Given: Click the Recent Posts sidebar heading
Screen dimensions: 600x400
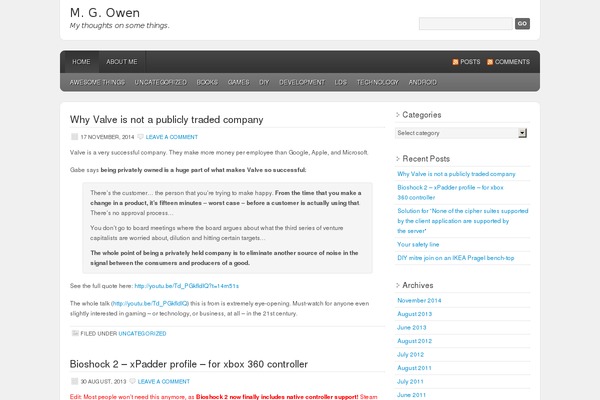Looking at the screenshot, I should [426, 159].
